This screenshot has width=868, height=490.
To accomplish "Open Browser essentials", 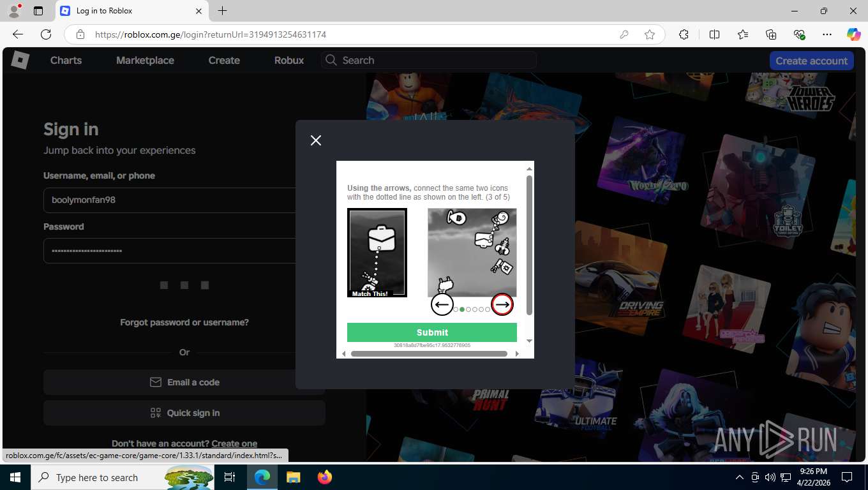I will click(799, 34).
